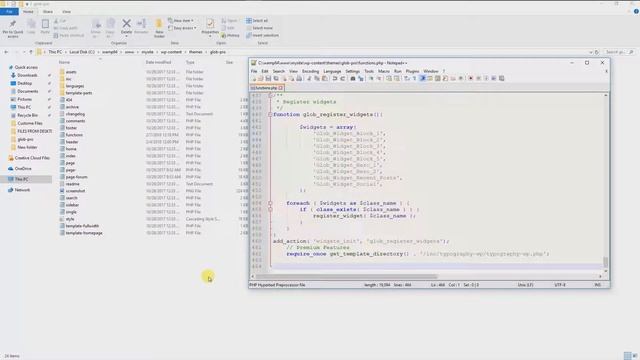Viewport: 640px width, 360px height.
Task: Click the New file icon in Notepad++ toolbar
Action: click(253, 78)
